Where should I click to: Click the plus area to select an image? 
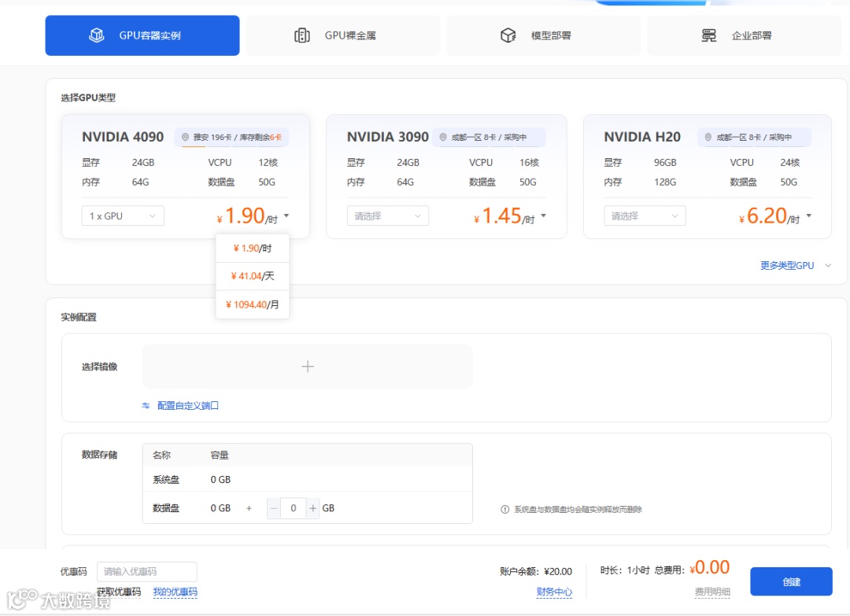(308, 367)
